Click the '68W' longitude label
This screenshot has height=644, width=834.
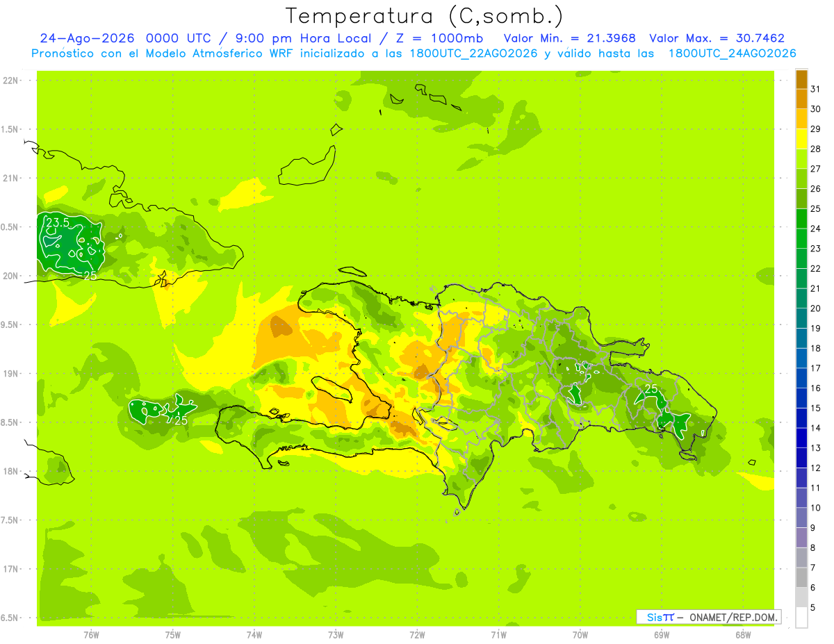pos(743,634)
